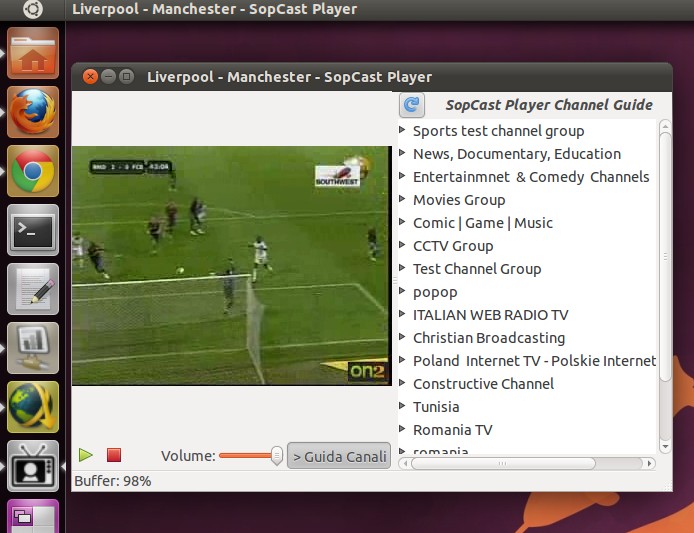Expand the Poland Internet TV arrow

coord(402,359)
